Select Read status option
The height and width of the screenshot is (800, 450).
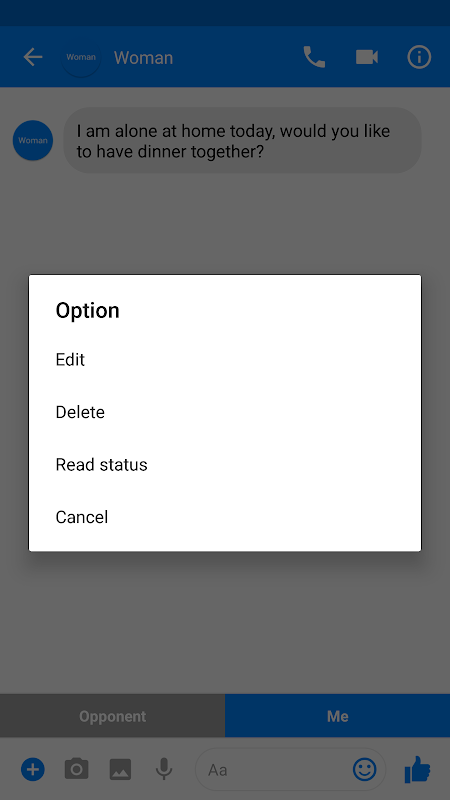[225, 465]
